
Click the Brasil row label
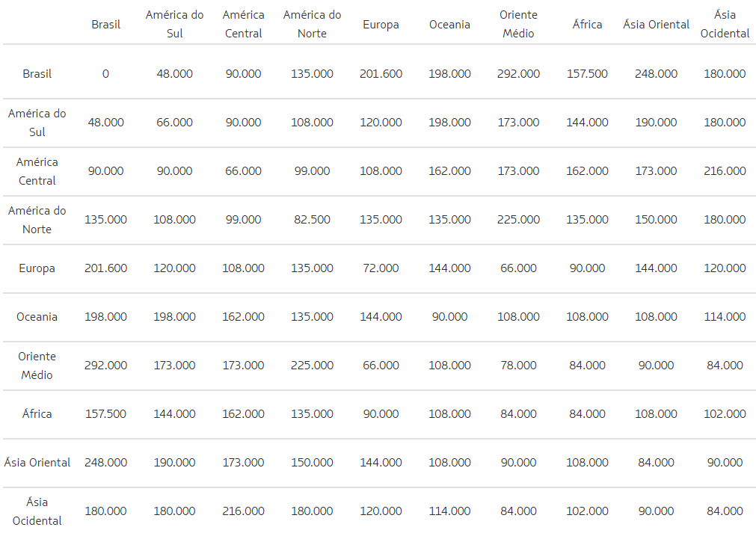(37, 74)
